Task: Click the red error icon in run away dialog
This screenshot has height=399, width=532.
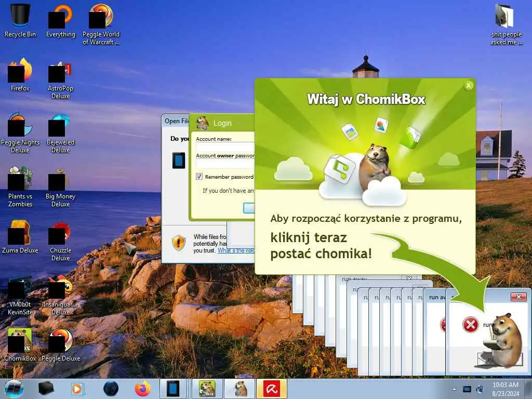Action: coord(471,325)
